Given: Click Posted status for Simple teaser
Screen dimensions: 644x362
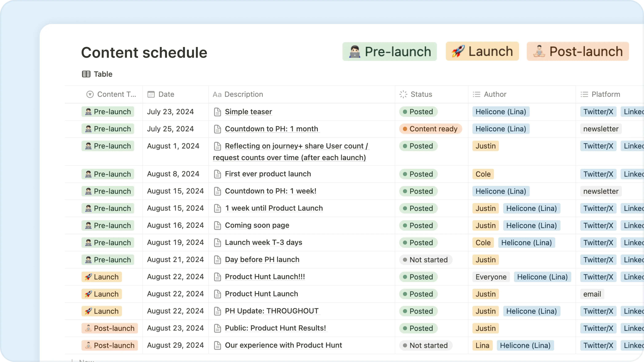Looking at the screenshot, I should tap(418, 112).
